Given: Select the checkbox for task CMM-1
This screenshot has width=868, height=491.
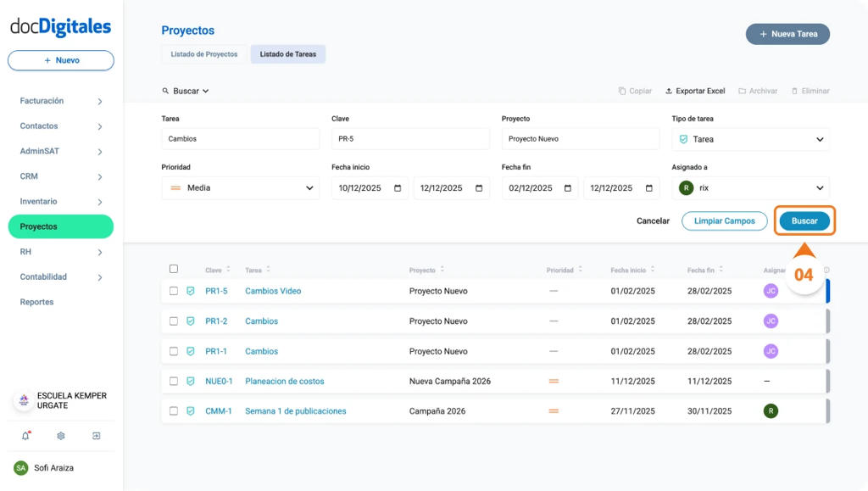Looking at the screenshot, I should point(174,411).
